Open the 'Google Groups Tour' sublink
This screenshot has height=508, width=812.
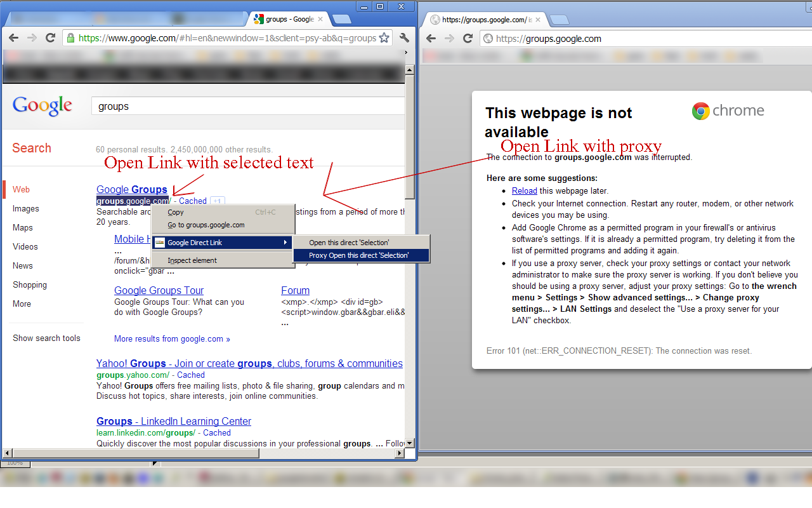[x=159, y=290]
